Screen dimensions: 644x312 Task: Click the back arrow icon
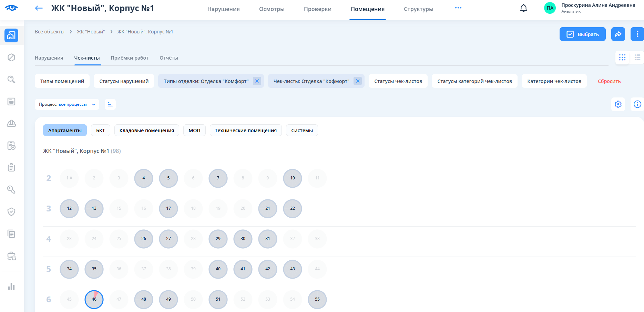click(39, 8)
